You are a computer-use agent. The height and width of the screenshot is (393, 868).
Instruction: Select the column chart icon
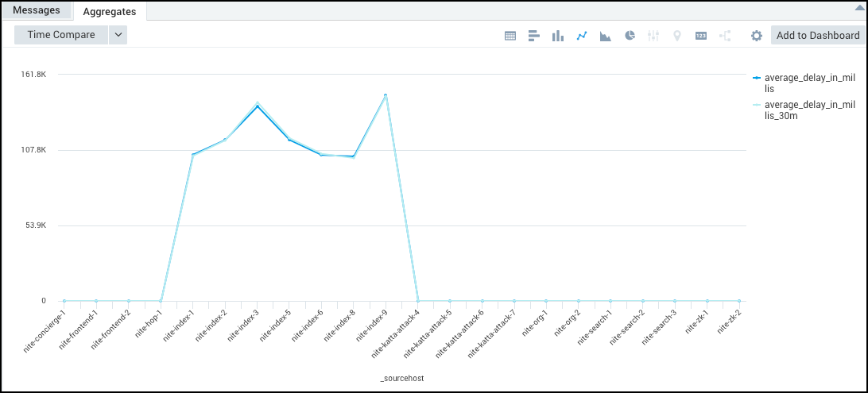tap(558, 36)
